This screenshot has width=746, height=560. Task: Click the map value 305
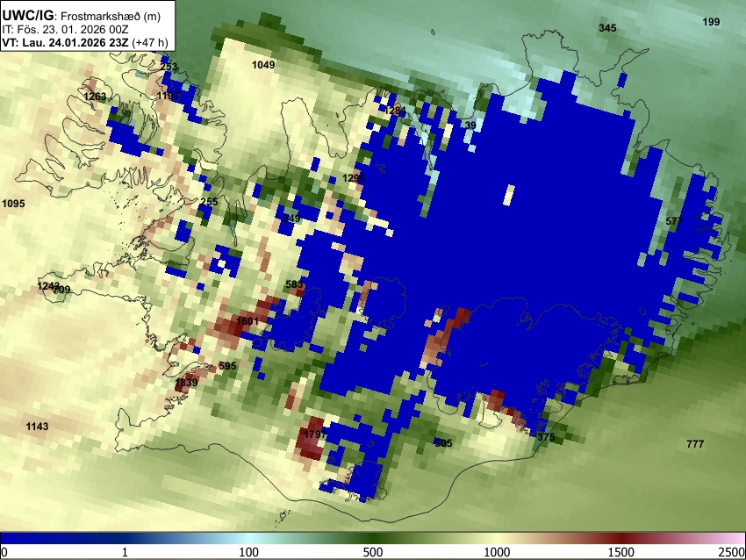point(443,443)
